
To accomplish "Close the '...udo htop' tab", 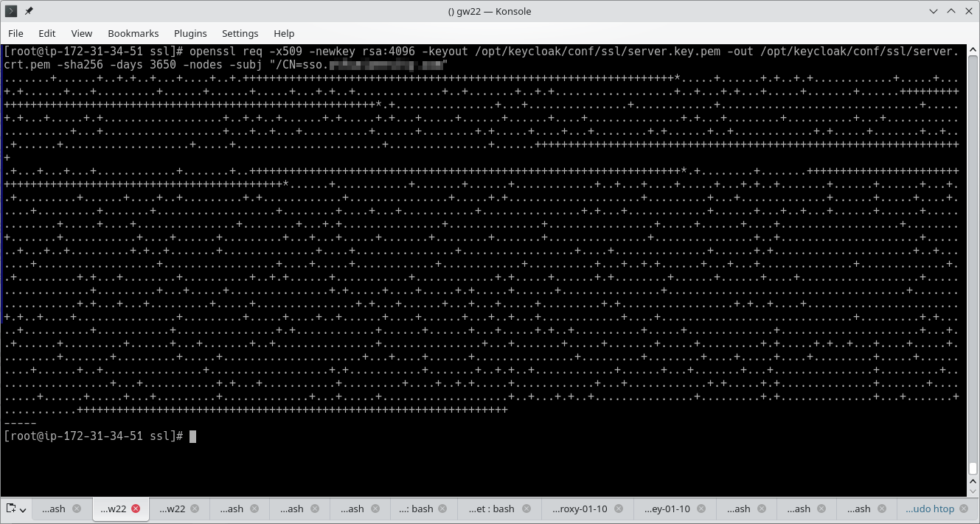I will click(965, 509).
